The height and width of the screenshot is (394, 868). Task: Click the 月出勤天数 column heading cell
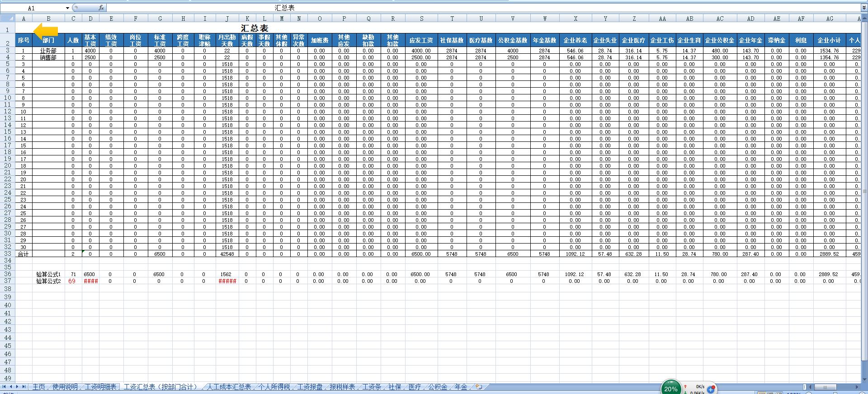(x=227, y=40)
